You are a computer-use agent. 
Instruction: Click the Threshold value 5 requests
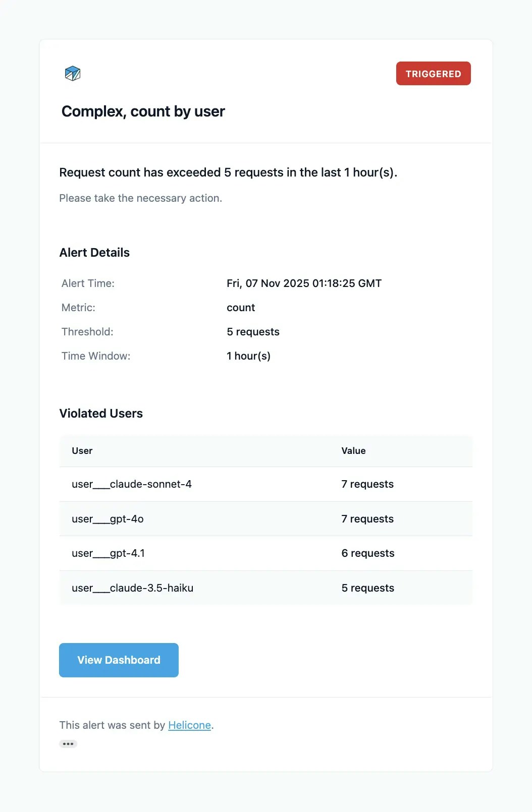[253, 331]
